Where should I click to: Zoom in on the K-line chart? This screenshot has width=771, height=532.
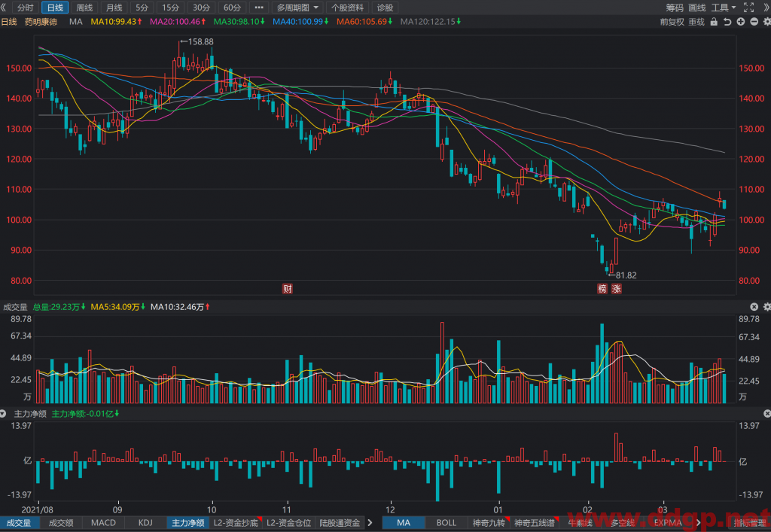pyautogui.click(x=741, y=22)
